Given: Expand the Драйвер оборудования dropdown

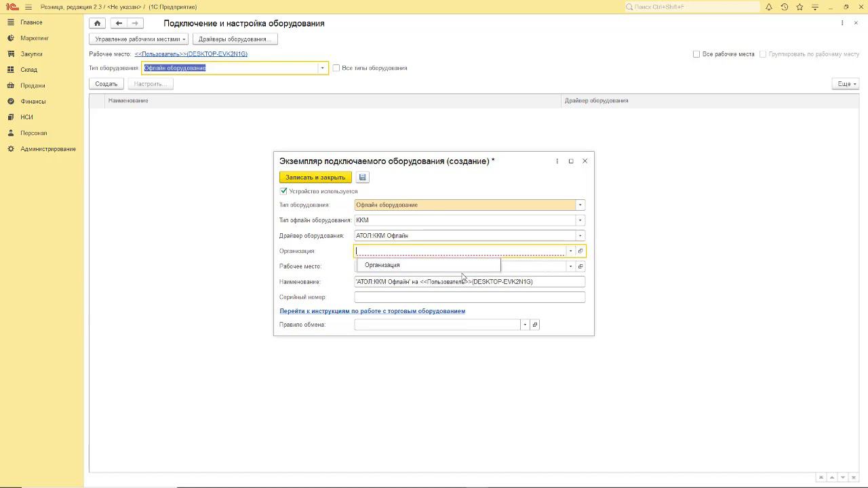Looking at the screenshot, I should pos(580,236).
